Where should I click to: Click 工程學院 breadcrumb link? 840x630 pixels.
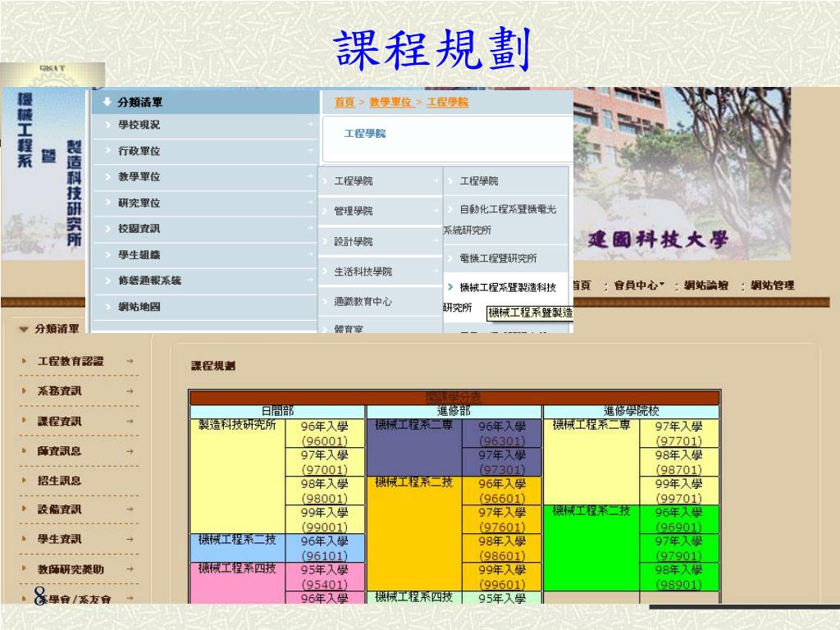point(447,102)
